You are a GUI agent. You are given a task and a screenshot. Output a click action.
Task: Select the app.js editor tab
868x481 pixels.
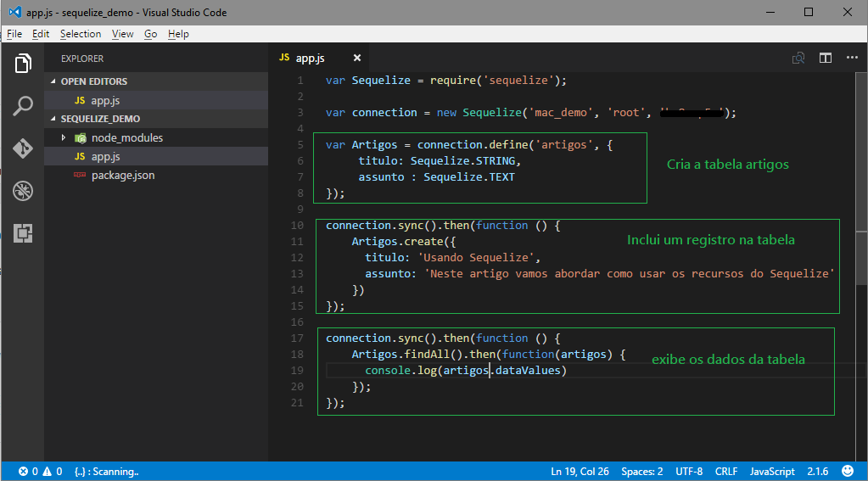point(319,59)
